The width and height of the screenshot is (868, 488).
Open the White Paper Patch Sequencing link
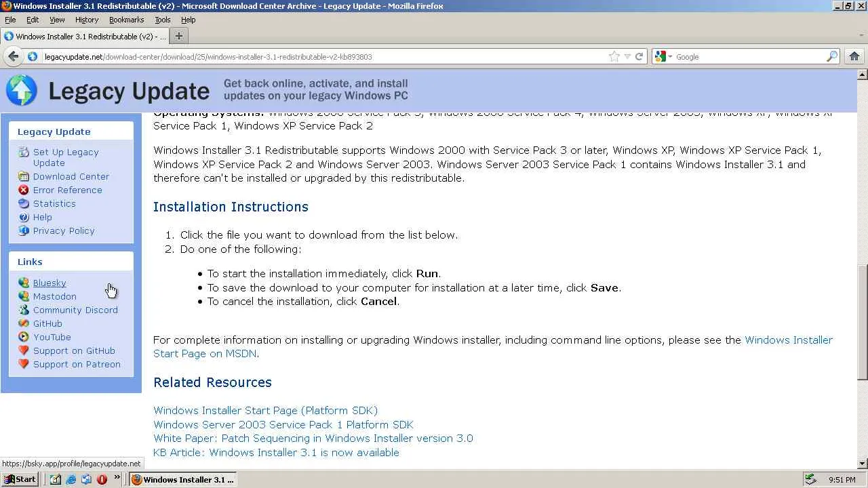[x=313, y=438]
